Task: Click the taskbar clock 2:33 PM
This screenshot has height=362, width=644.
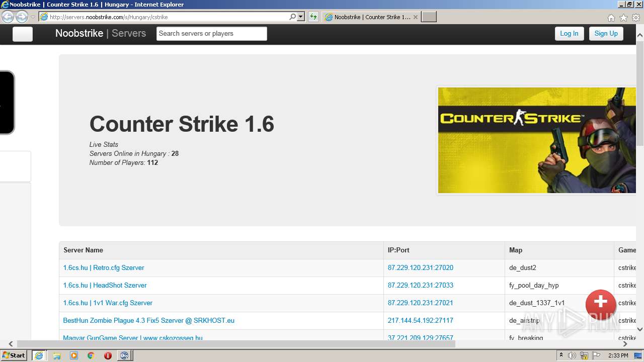Action: tap(618, 355)
